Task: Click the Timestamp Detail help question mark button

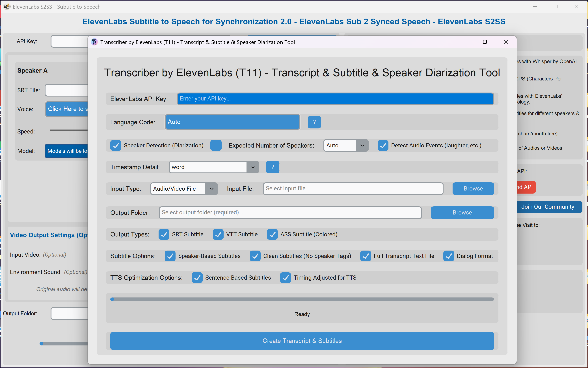Action: click(273, 167)
